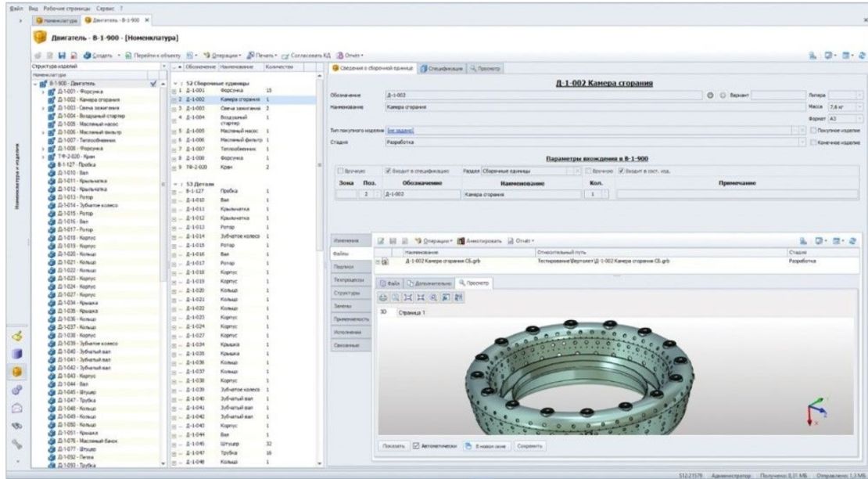
Task: Toggle the first Вручную checkbox left of Входит в спецификацию
Action: coord(341,171)
